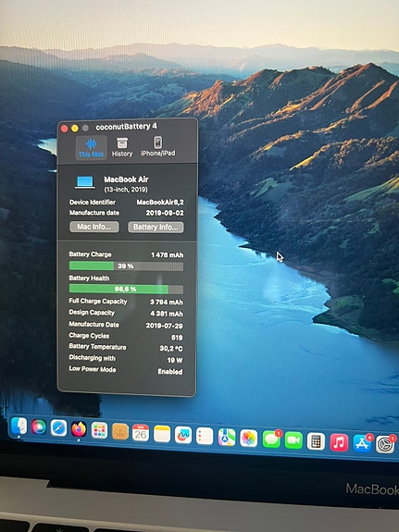Open Firefox from the dock
Viewport: 399px width, 532px height.
[x=79, y=429]
